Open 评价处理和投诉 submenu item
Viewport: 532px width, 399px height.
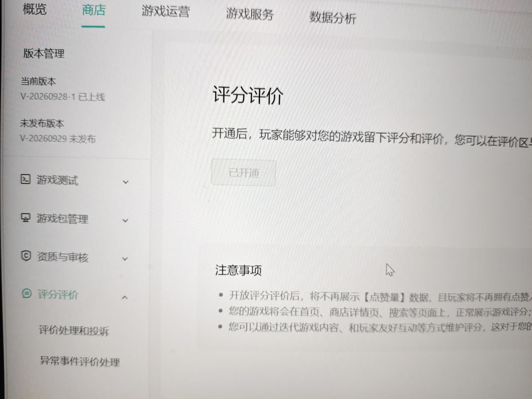tap(74, 330)
